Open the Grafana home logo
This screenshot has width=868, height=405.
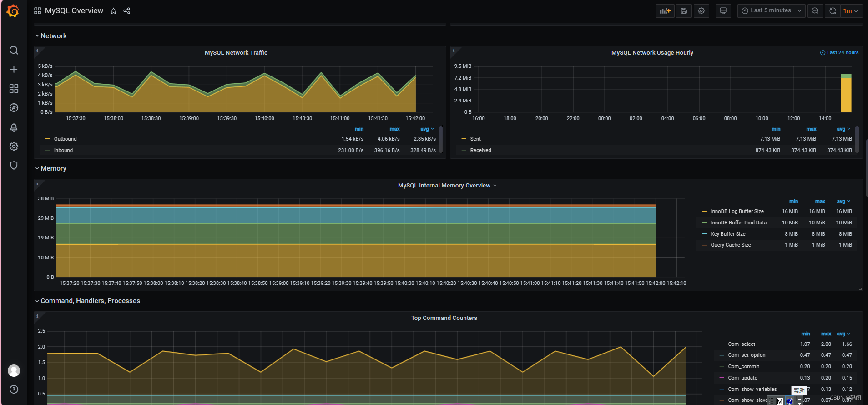coord(13,10)
